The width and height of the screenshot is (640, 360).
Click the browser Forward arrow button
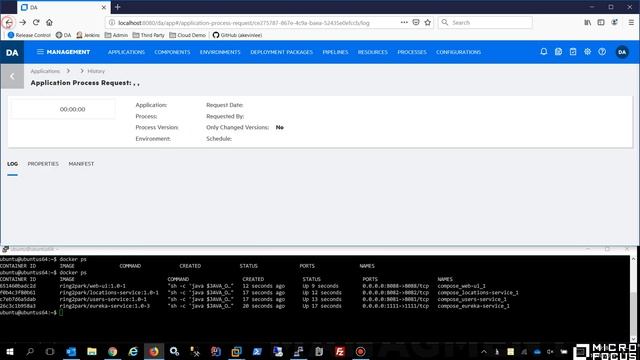(x=22, y=22)
